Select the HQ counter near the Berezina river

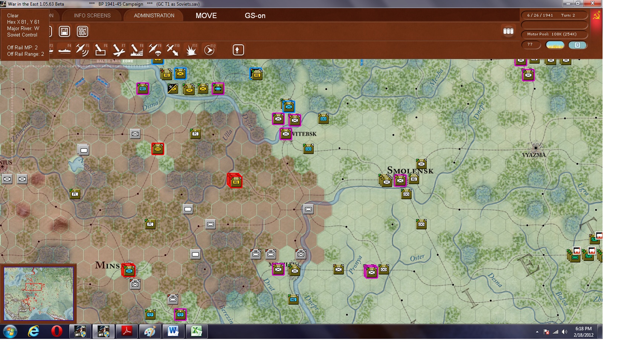click(x=293, y=299)
